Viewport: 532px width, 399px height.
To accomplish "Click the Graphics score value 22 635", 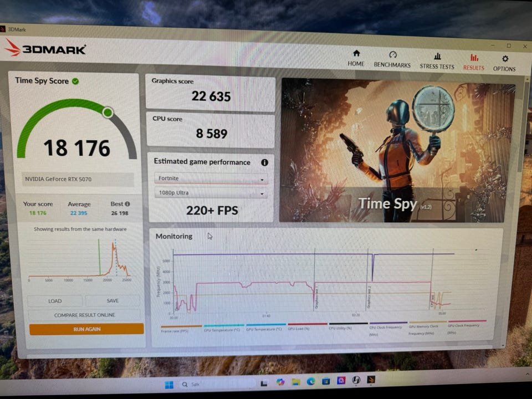I will point(211,96).
